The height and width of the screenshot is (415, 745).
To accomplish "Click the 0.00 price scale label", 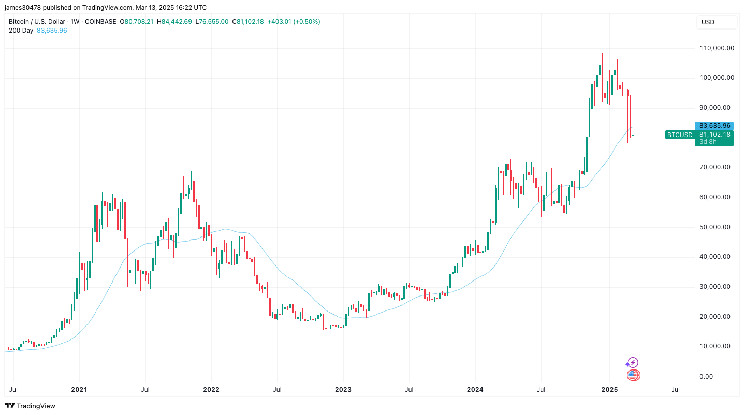I will pos(720,376).
